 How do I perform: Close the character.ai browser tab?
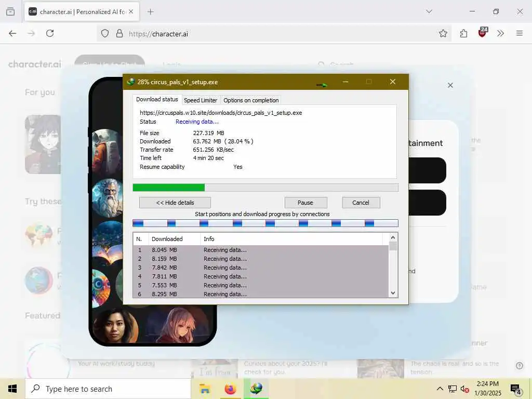click(x=131, y=11)
